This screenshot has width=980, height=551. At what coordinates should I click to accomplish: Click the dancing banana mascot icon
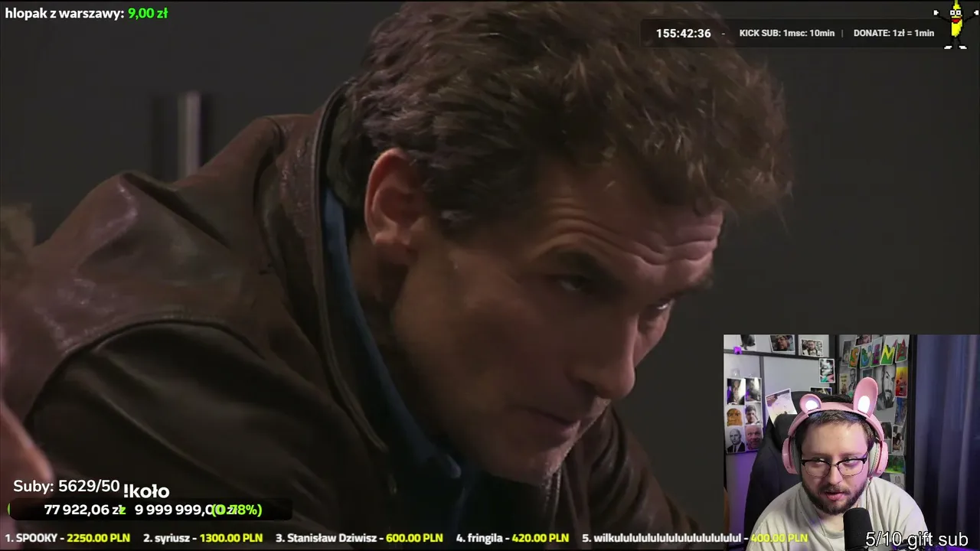point(955,26)
